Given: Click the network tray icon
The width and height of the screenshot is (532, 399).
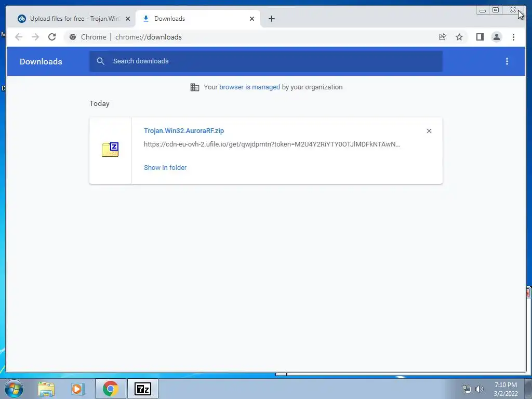Looking at the screenshot, I should click(x=467, y=389).
